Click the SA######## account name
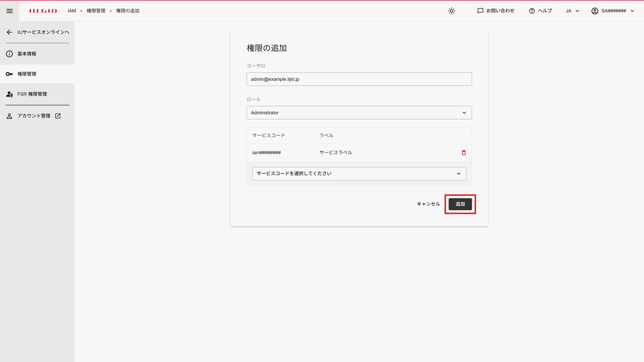 coord(614,11)
